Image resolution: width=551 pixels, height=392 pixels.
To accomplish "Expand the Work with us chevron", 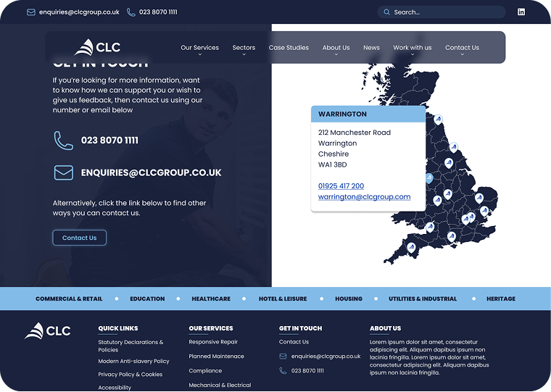I will pos(413,54).
